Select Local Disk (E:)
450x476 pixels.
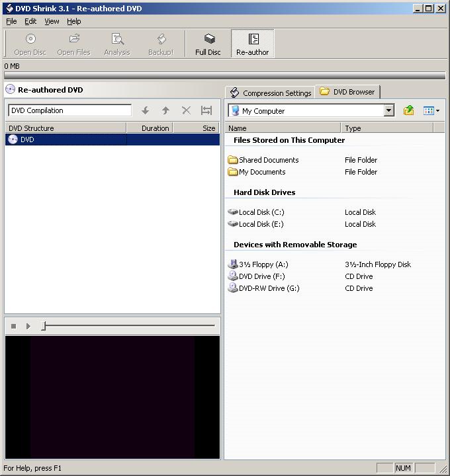(x=256, y=224)
